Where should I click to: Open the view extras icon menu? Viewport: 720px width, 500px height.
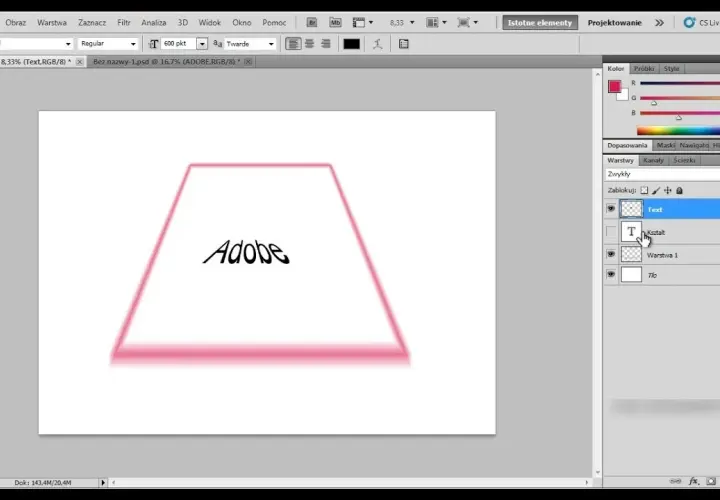tap(362, 22)
